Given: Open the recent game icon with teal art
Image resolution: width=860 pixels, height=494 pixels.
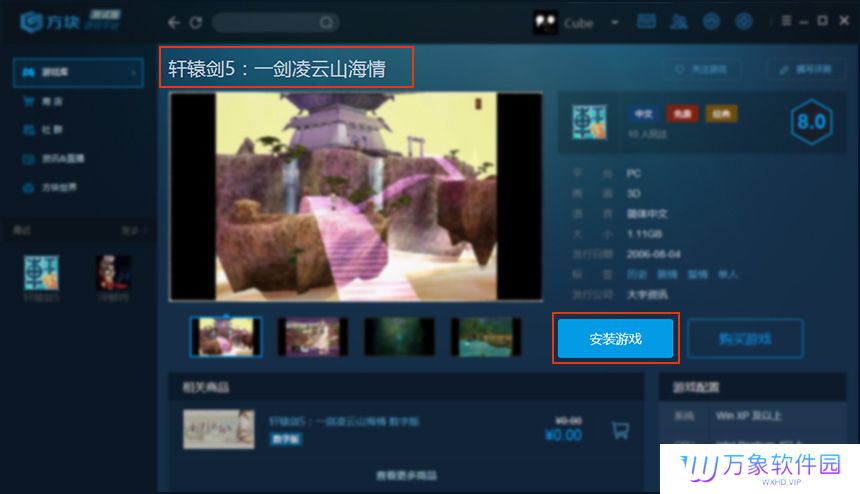Looking at the screenshot, I should [x=41, y=272].
